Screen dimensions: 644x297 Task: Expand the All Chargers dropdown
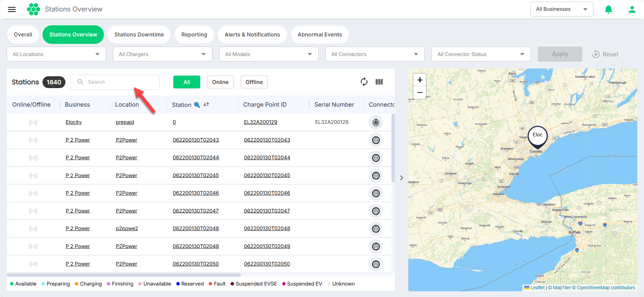(x=163, y=54)
